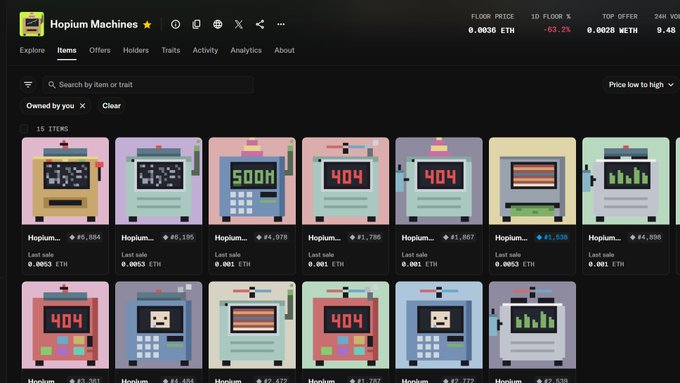Toggle the favorite star next to Hopium Machines
The image size is (680, 383).
click(x=147, y=25)
